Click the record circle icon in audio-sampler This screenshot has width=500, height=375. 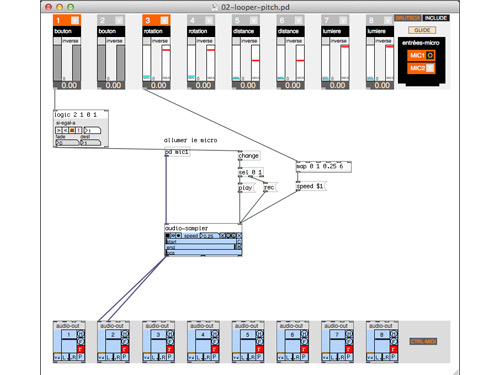coord(178,236)
